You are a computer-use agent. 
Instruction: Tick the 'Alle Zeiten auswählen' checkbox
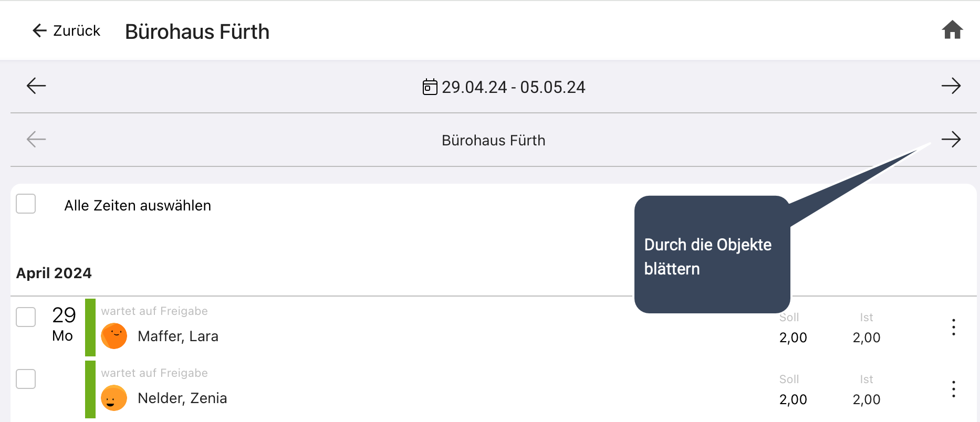(26, 204)
